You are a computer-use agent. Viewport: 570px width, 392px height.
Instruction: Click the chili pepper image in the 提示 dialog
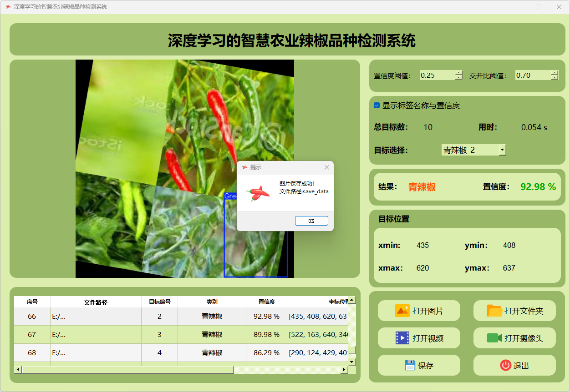(x=258, y=193)
